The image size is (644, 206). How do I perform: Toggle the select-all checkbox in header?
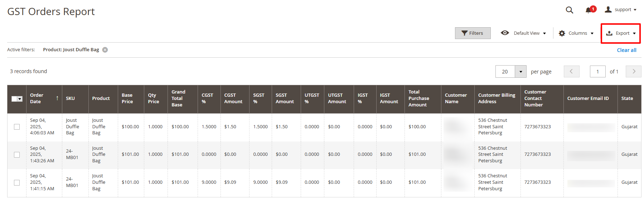pos(14,99)
